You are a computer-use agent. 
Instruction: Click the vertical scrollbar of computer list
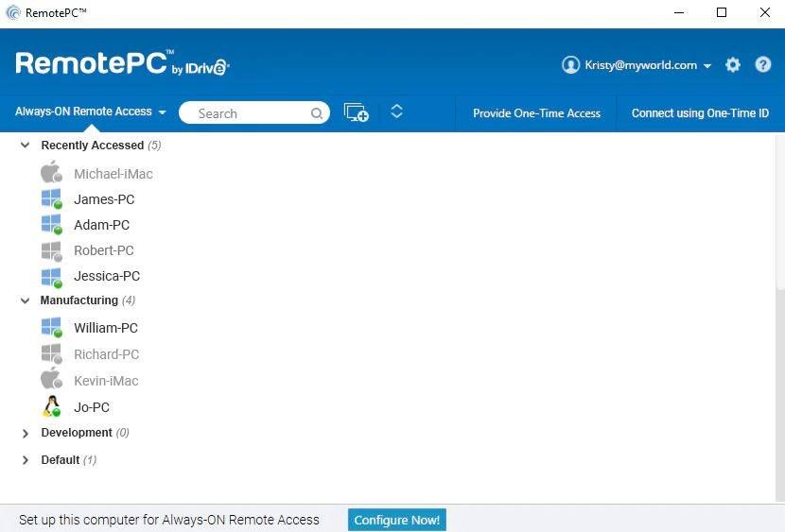coord(780,212)
